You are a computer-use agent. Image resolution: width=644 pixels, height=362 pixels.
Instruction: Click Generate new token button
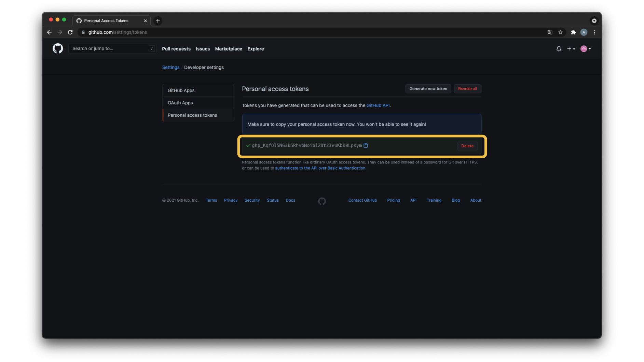pyautogui.click(x=428, y=89)
